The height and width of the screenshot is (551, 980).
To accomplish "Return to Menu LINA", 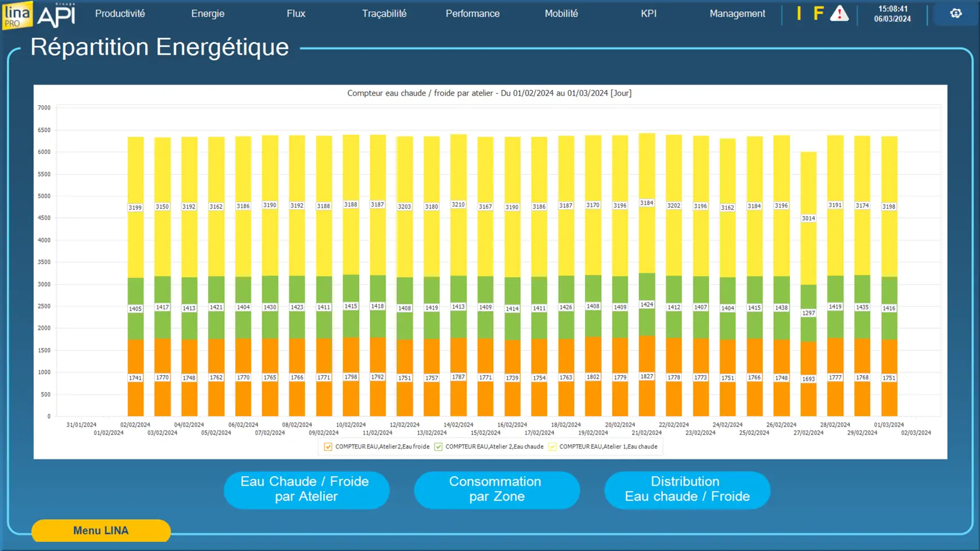I will coord(101,530).
